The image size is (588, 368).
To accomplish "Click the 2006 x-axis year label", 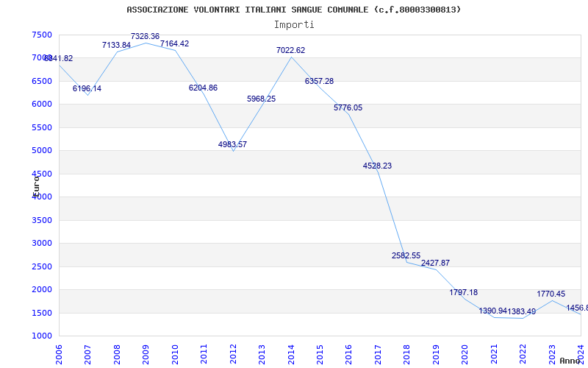I will 60,355.
